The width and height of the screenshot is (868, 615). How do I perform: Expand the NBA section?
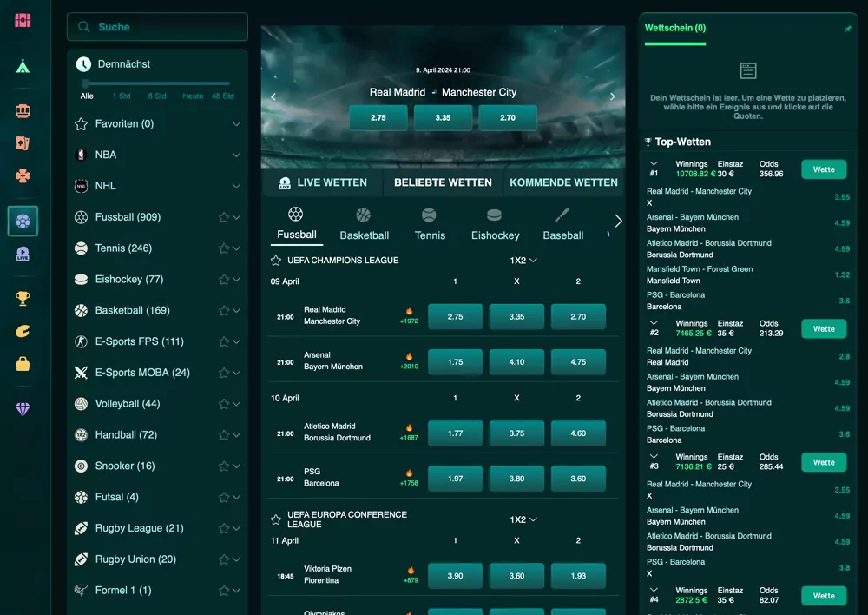pyautogui.click(x=236, y=155)
